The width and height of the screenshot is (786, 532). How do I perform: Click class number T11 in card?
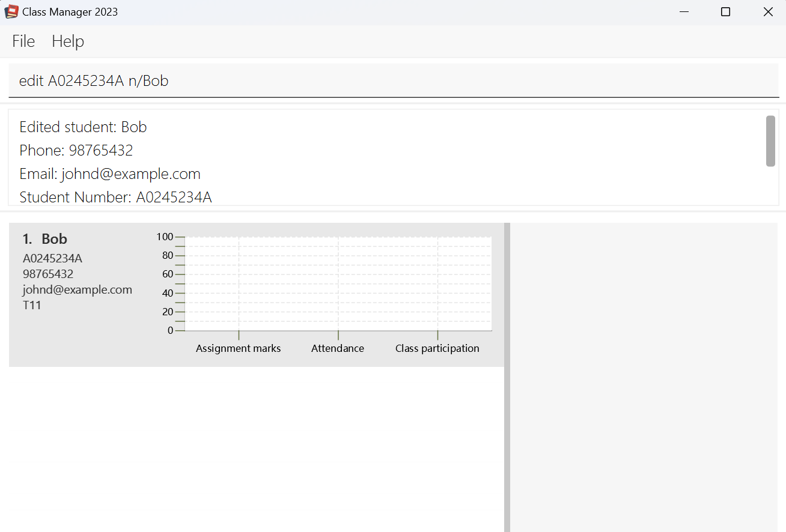pos(32,305)
